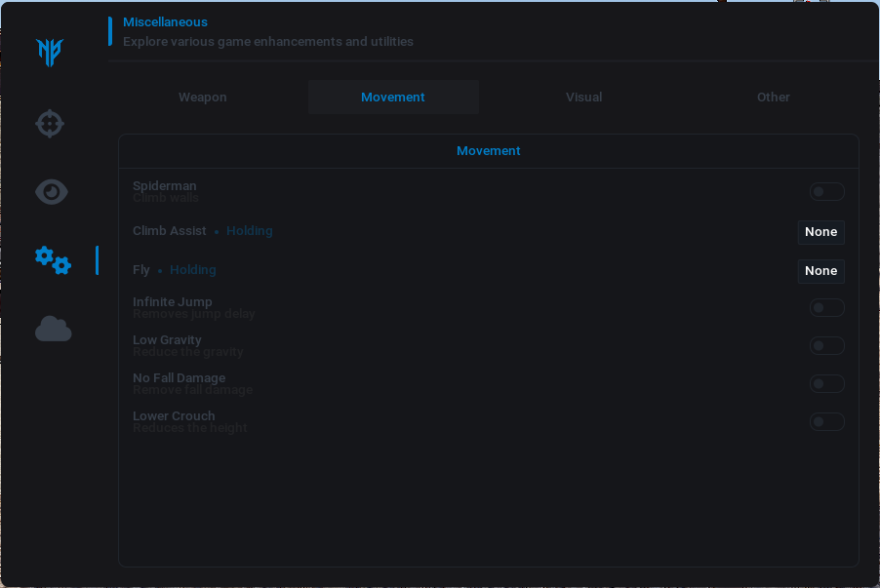880x588 pixels.
Task: Open the Other tab
Action: 773,98
